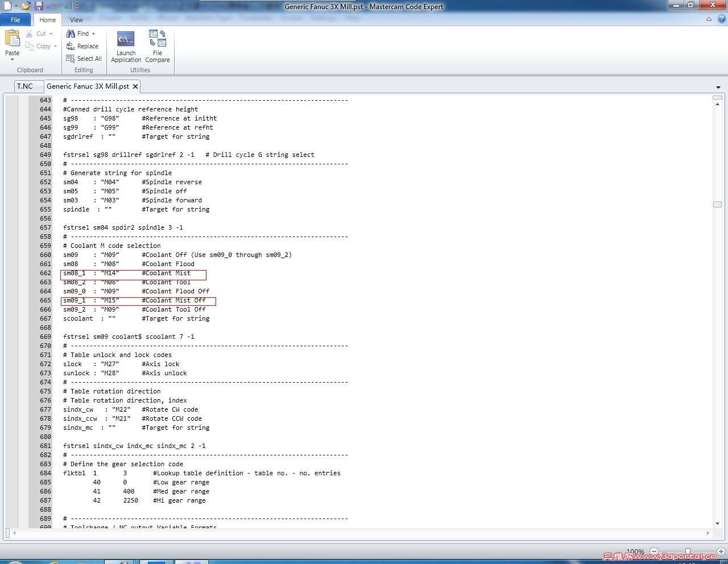Open Customize Quick Access Toolbar dropdown
The image size is (728, 564).
[77, 6]
